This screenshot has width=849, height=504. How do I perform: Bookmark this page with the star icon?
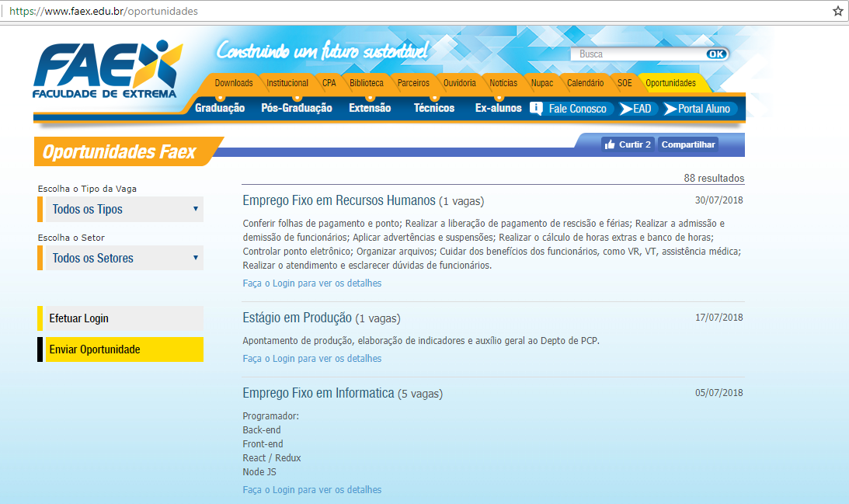(837, 11)
